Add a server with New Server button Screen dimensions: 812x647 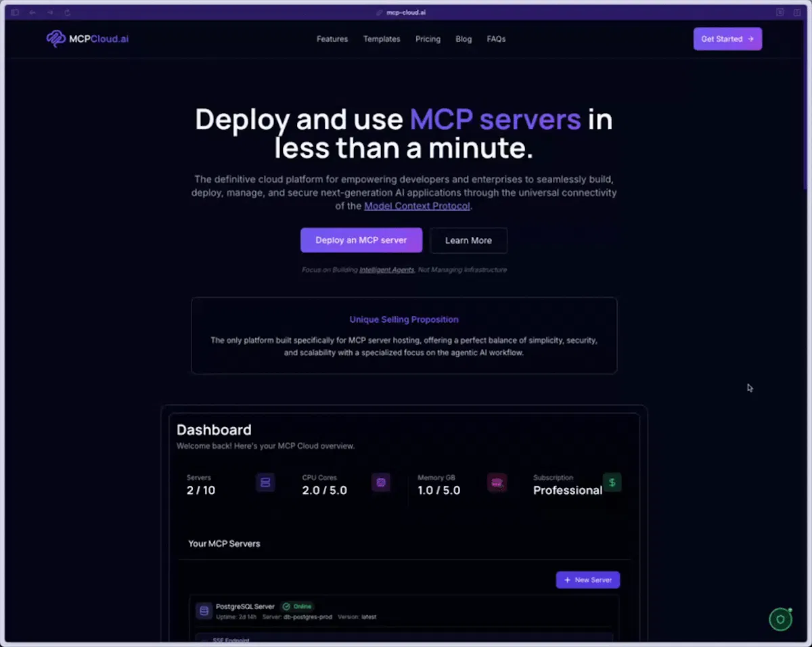tap(588, 580)
